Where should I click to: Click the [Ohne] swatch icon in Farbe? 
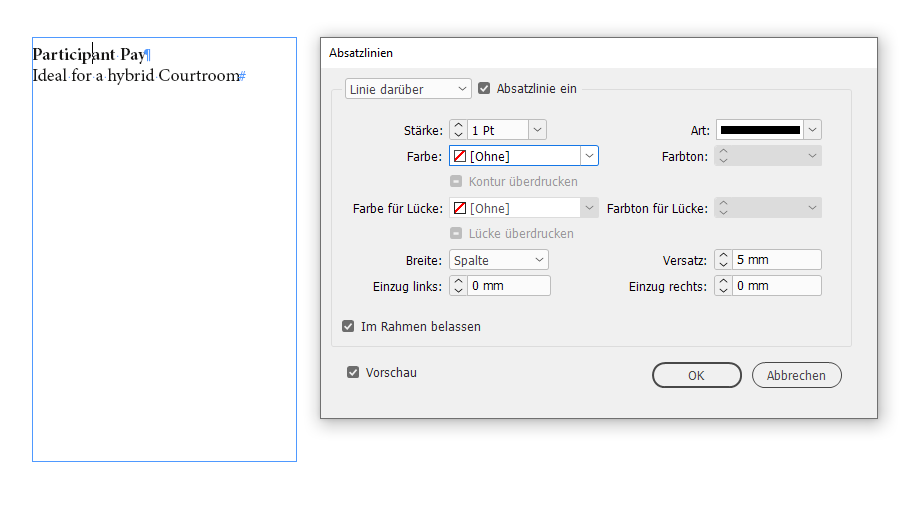[x=459, y=156]
